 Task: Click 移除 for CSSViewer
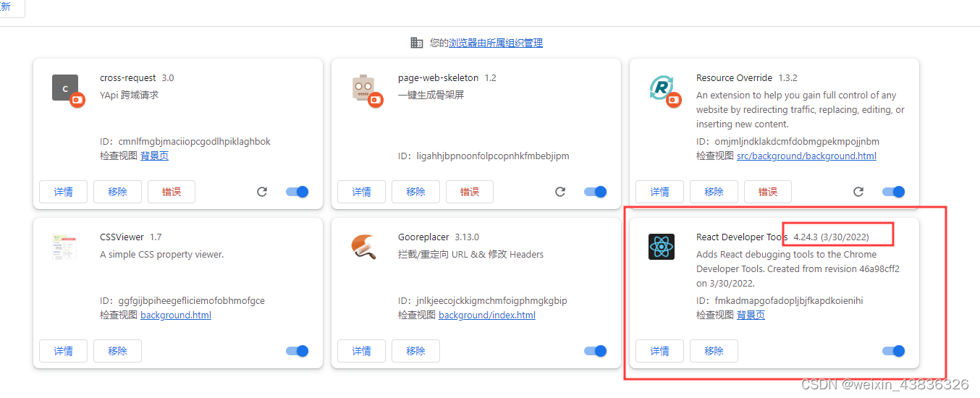[117, 351]
